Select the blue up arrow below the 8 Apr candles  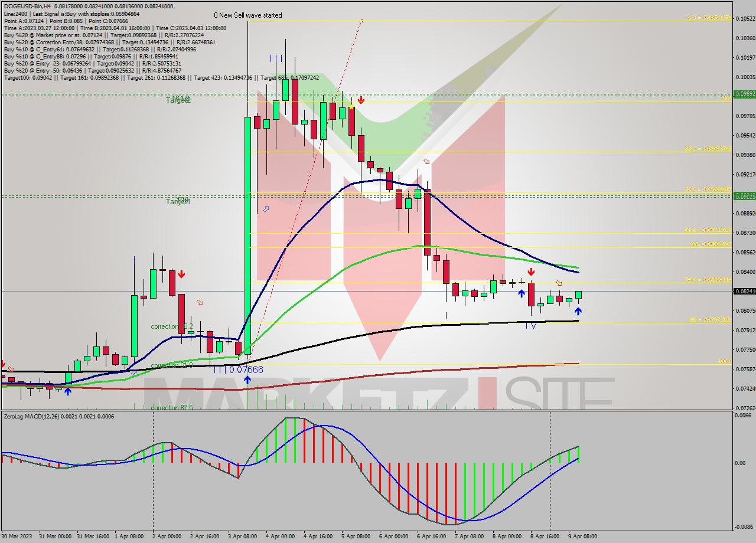point(522,293)
